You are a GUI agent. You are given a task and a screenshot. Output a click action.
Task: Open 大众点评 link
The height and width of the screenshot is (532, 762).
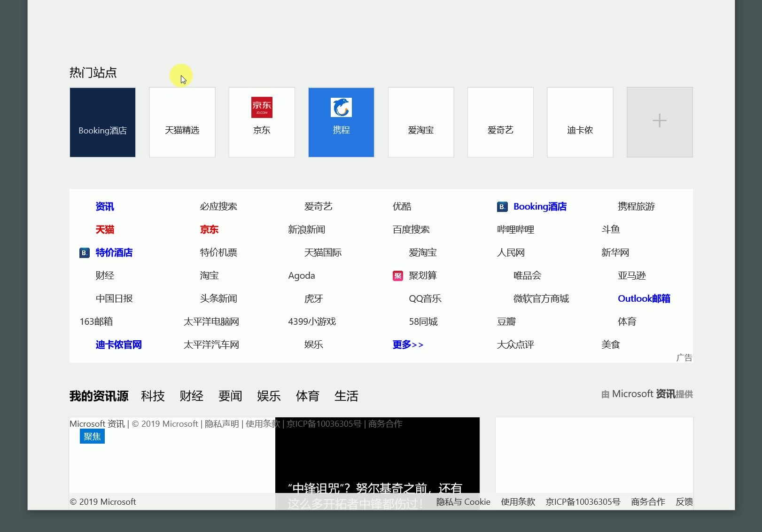coord(515,344)
